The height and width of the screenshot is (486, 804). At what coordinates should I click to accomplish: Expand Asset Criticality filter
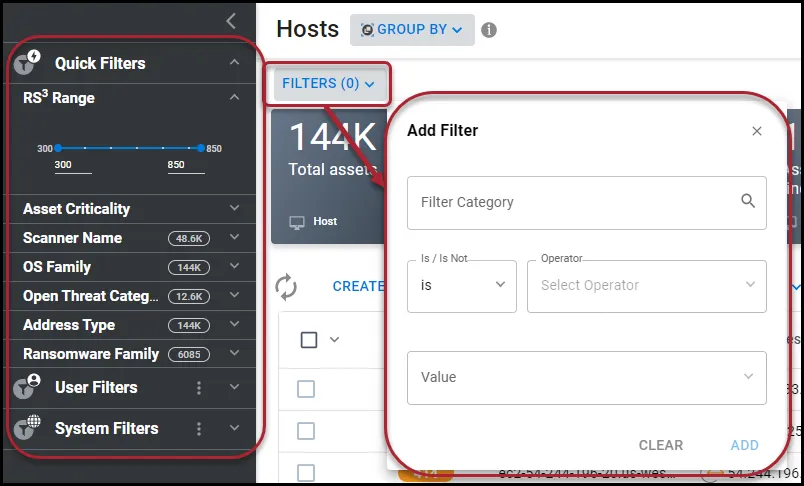(x=234, y=208)
